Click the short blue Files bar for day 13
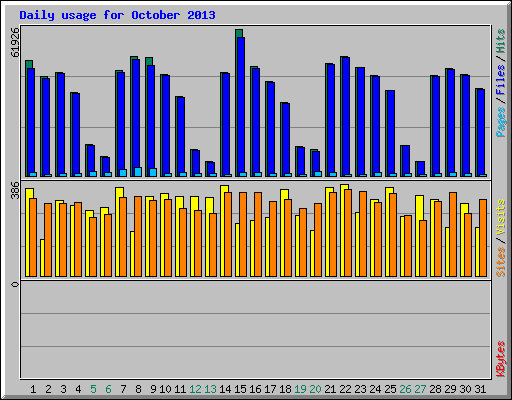512x400 pixels. (211, 168)
